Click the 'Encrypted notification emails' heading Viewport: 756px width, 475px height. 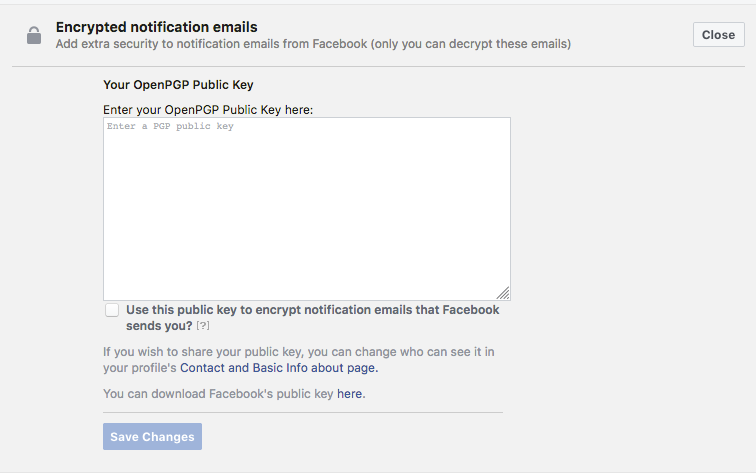[x=156, y=27]
